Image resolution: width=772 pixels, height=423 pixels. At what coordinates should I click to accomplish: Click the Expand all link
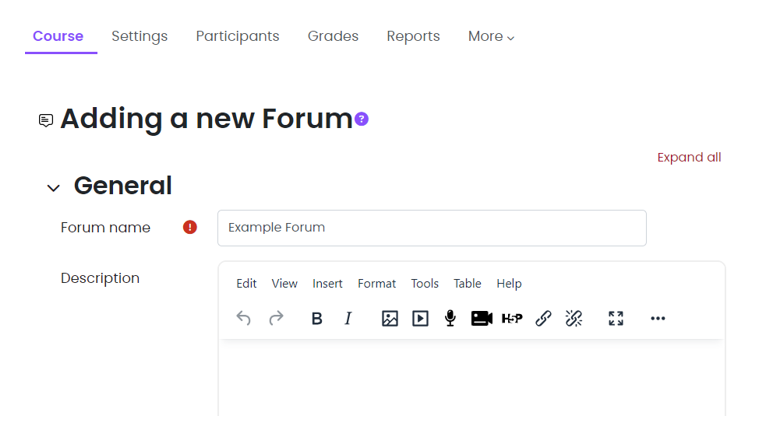688,157
